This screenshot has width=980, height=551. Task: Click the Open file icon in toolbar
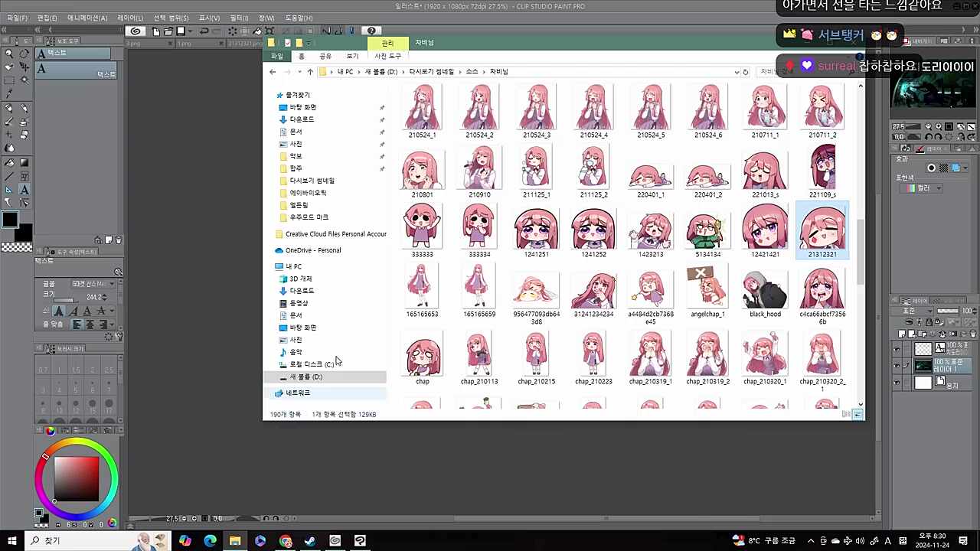point(168,31)
